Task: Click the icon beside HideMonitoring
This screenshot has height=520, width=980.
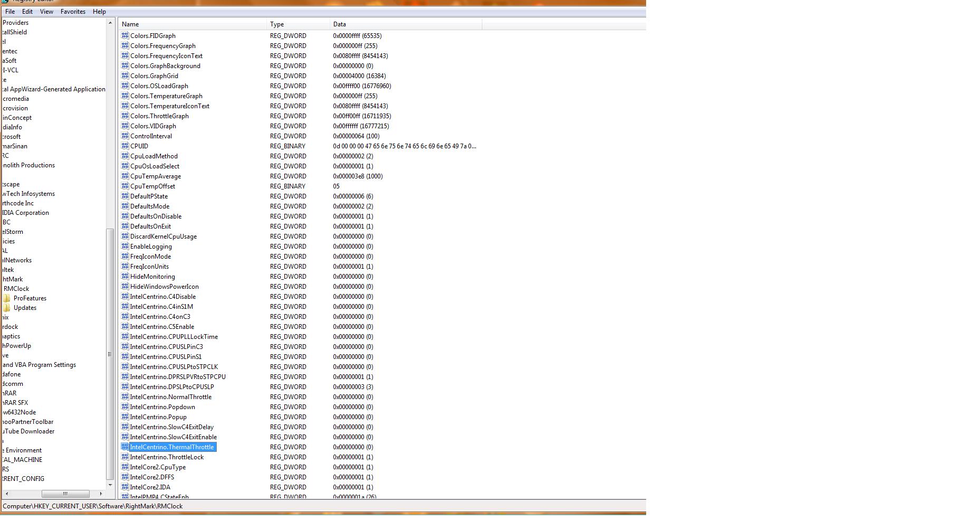Action: [x=125, y=277]
